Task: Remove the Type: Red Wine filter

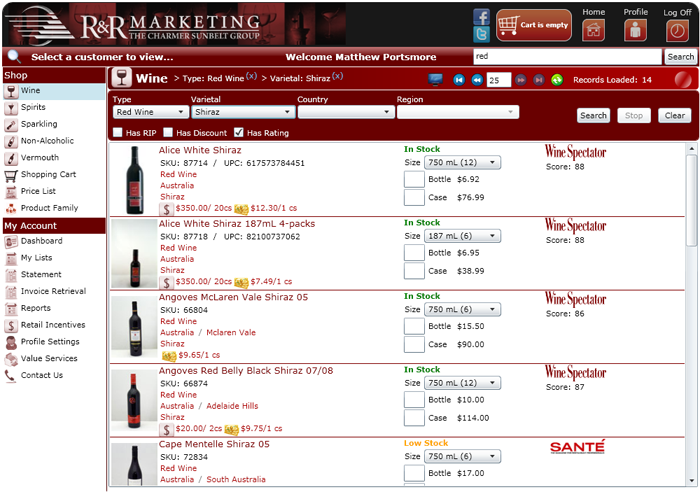Action: (x=251, y=76)
